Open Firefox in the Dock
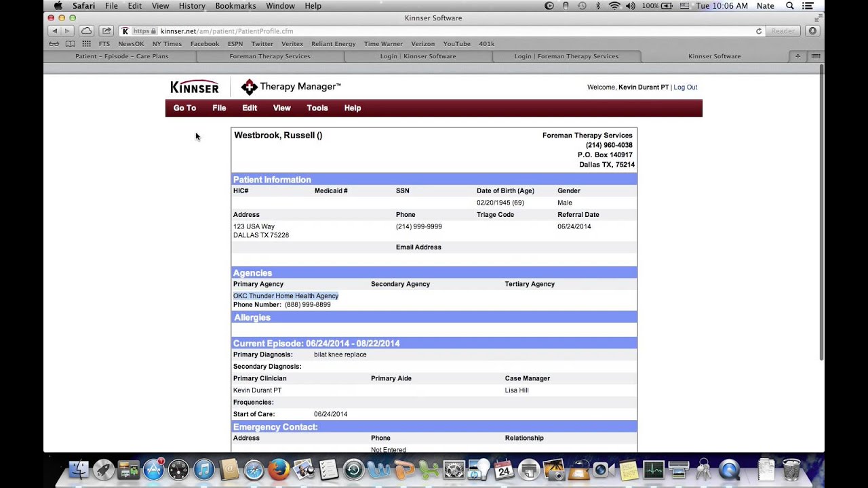This screenshot has height=488, width=868. (x=279, y=470)
